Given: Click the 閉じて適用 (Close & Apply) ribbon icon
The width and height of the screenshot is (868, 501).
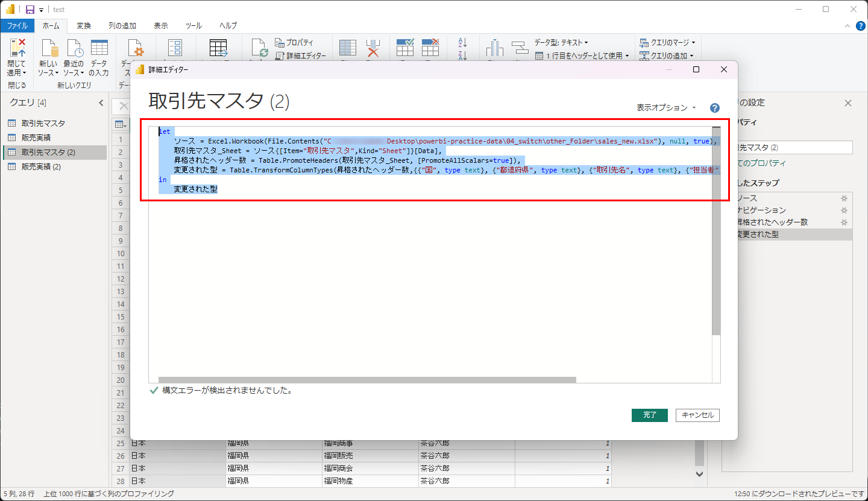Looking at the screenshot, I should pyautogui.click(x=17, y=57).
